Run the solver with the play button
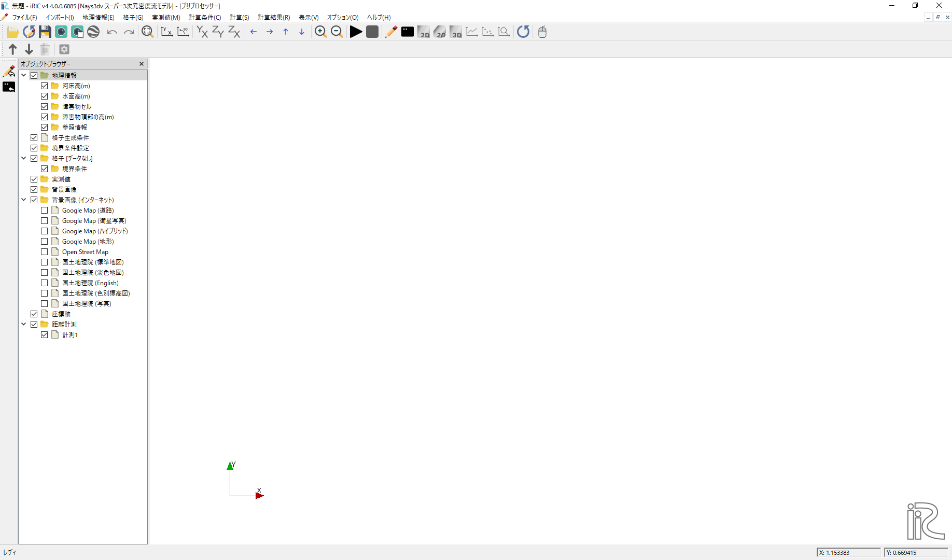952x560 pixels. coord(356,32)
